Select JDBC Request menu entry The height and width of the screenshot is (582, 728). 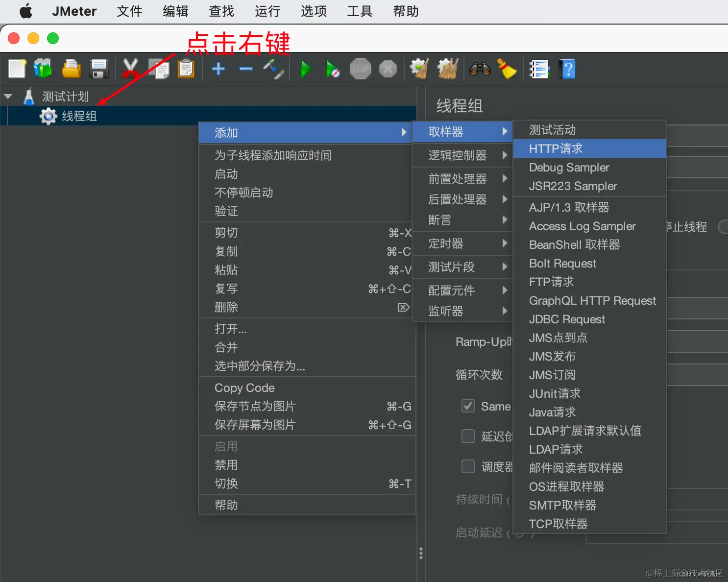pyautogui.click(x=590, y=319)
